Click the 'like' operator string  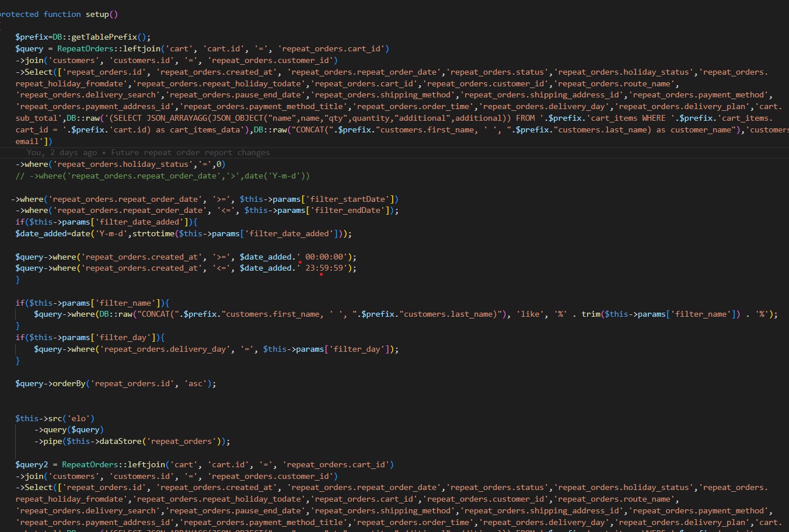pos(530,314)
